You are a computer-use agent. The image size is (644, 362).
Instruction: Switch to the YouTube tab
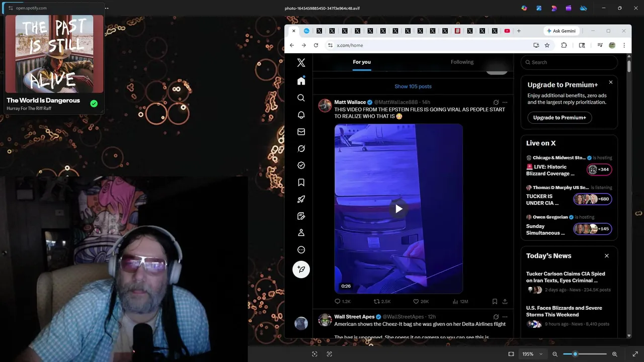point(507,31)
